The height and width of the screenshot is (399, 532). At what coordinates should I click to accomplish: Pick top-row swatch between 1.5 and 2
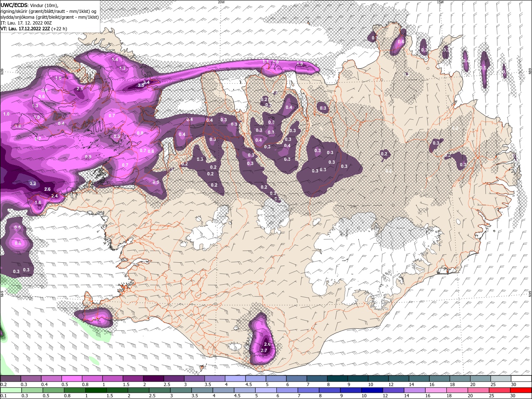pos(133,379)
